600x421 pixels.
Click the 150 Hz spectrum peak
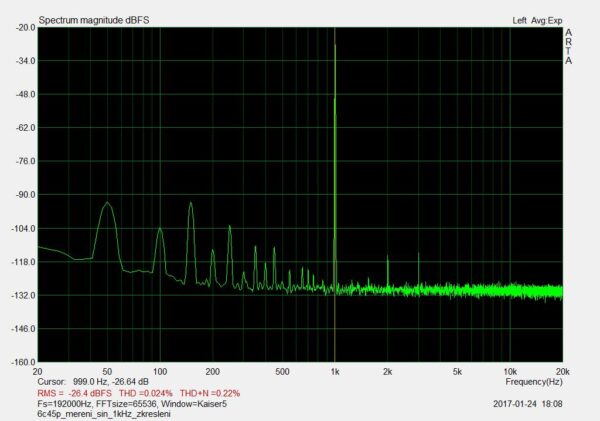point(191,203)
